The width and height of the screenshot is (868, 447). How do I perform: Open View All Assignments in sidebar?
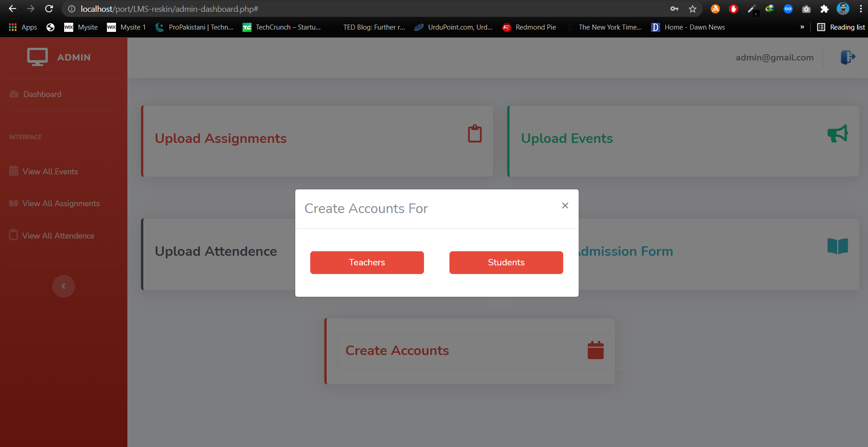61,203
